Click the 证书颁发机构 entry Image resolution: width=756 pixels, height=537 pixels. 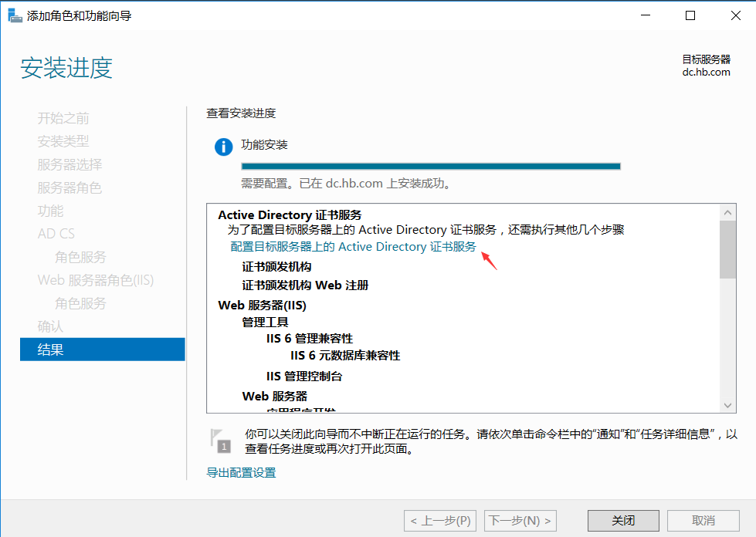pyautogui.click(x=276, y=267)
